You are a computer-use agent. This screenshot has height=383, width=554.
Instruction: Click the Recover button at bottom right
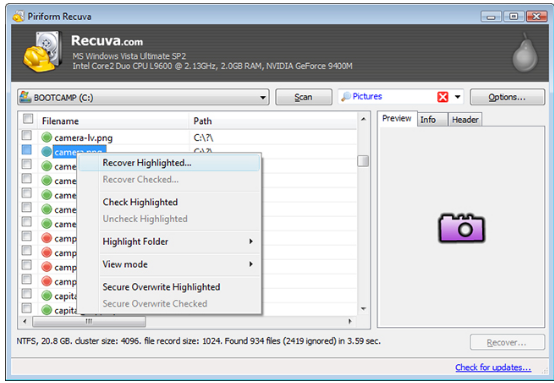tap(507, 342)
